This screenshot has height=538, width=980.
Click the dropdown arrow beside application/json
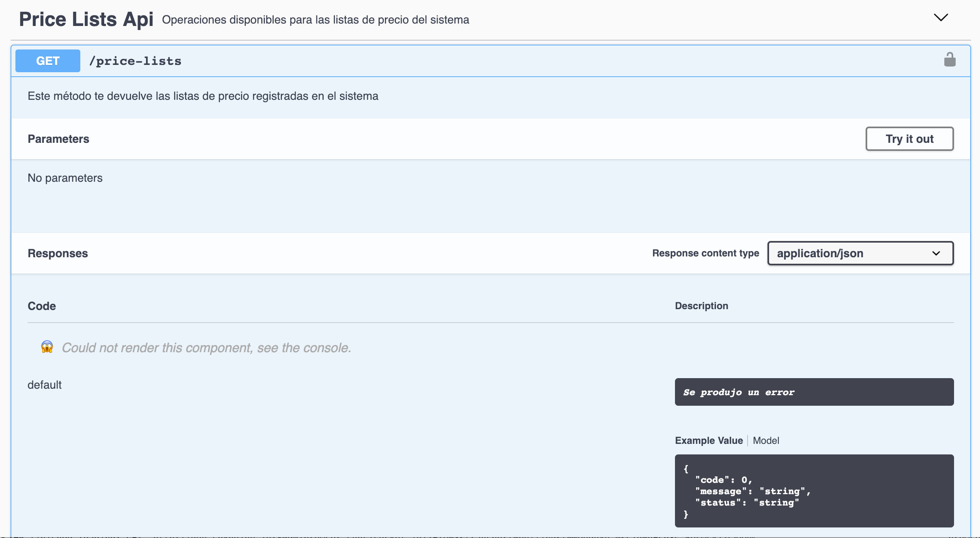tap(936, 253)
